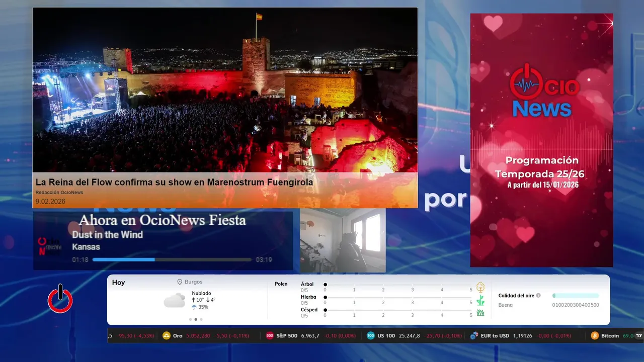Viewport: 644px width, 362px height.
Task: Click the tree pollen icon
Action: click(480, 287)
